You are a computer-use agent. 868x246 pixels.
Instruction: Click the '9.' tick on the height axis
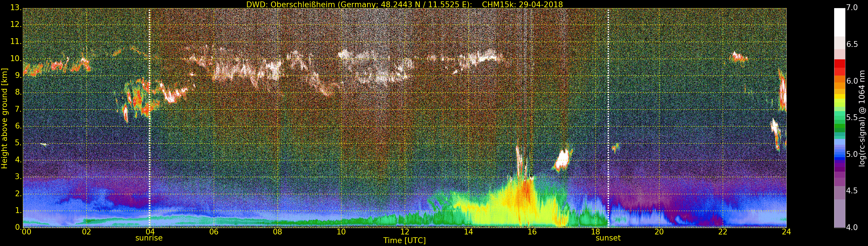pos(18,75)
